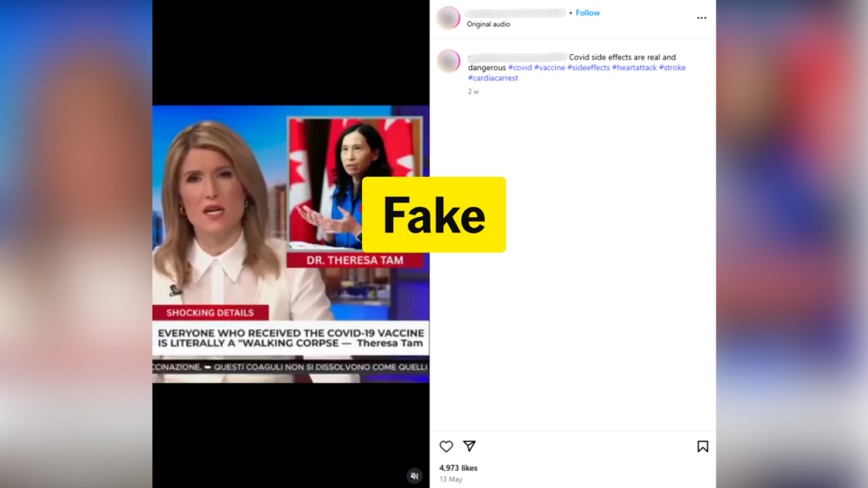Open the #vaccine hashtag
Image resolution: width=868 pixels, height=488 pixels.
click(549, 68)
